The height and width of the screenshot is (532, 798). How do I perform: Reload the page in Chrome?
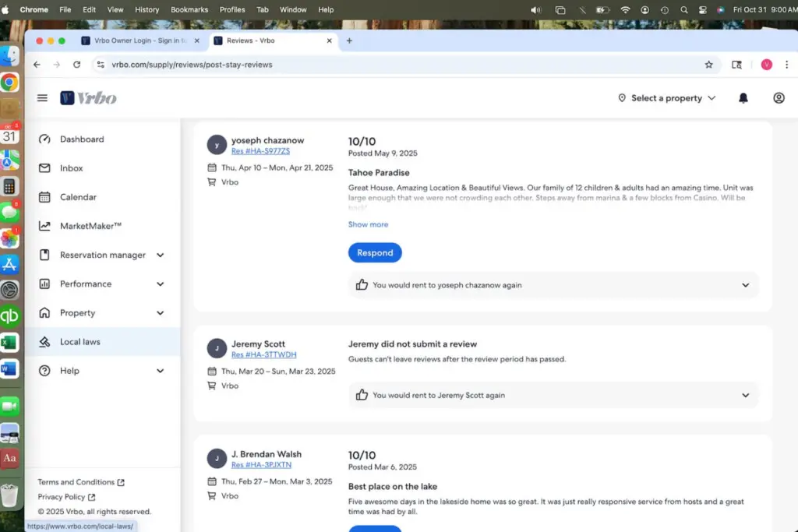pos(76,65)
